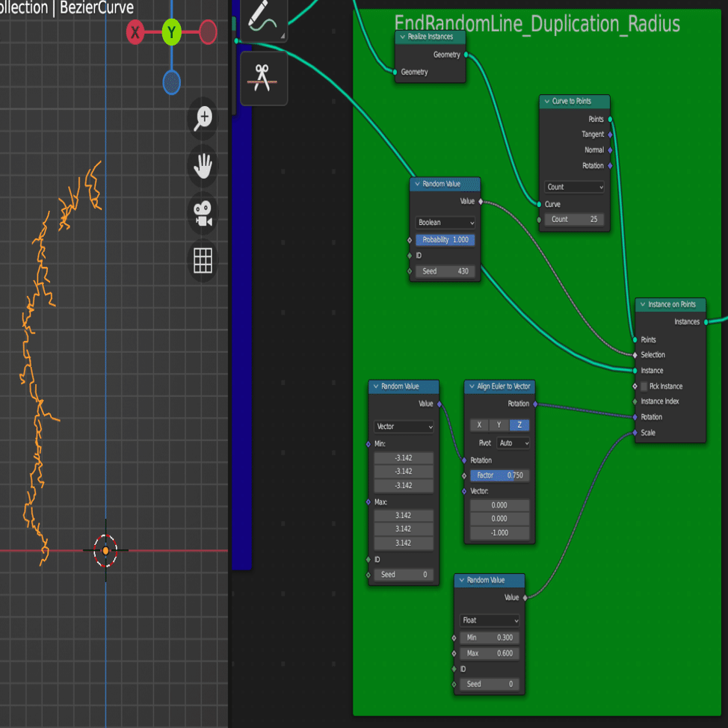Viewport: 728px width, 728px height.
Task: Open the Boolean data type dropdown
Action: pos(445,223)
